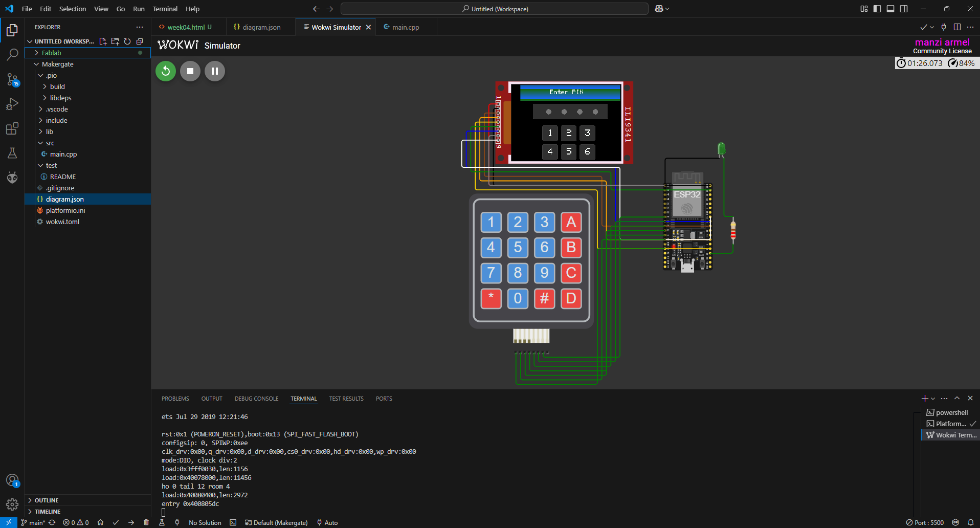980x528 pixels.
Task: Go forward in navigation history
Action: (x=329, y=9)
